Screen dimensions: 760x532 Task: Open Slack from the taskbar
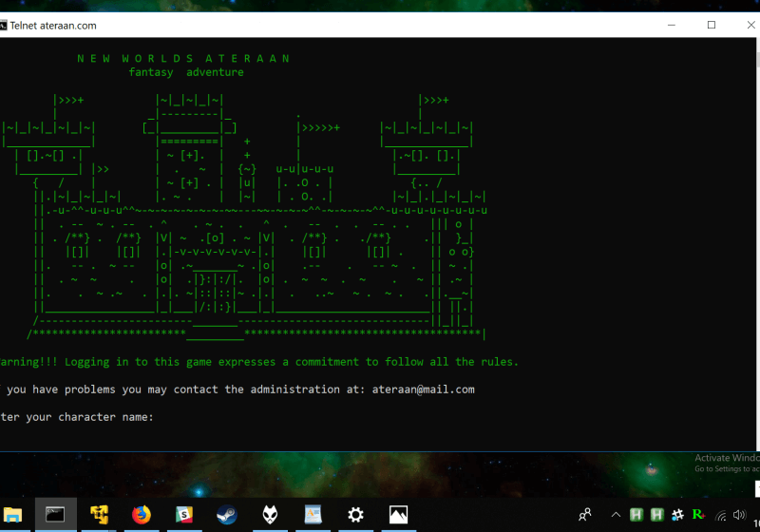tap(184, 515)
